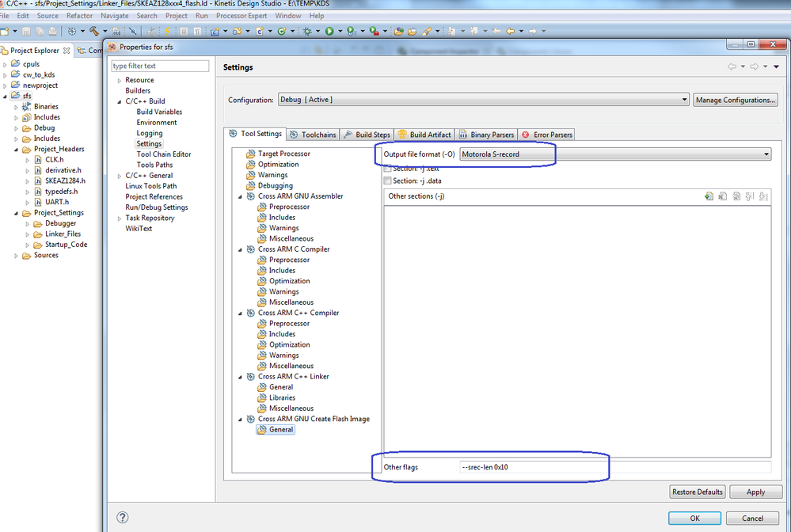The image size is (791, 532).
Task: Click Move Up icon in Other sections
Action: 750,196
